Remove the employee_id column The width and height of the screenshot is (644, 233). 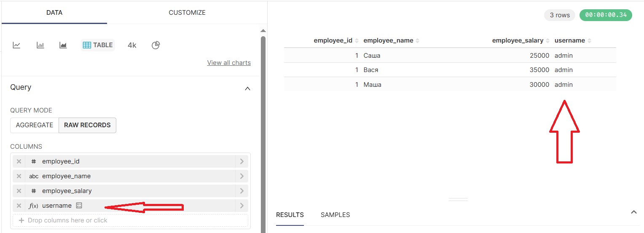(19, 161)
